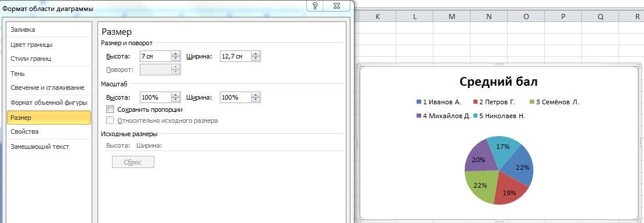Click the chart title Средний бал
644x223 pixels.
(x=498, y=82)
